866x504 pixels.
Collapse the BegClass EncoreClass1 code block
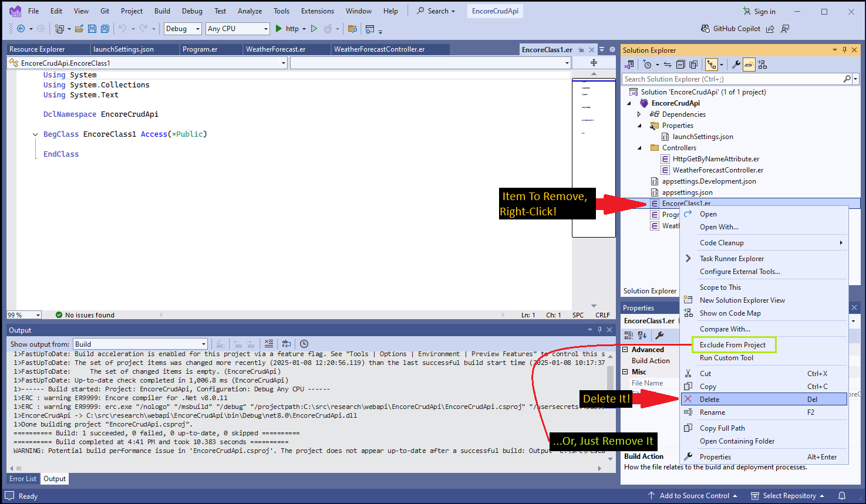(x=35, y=134)
